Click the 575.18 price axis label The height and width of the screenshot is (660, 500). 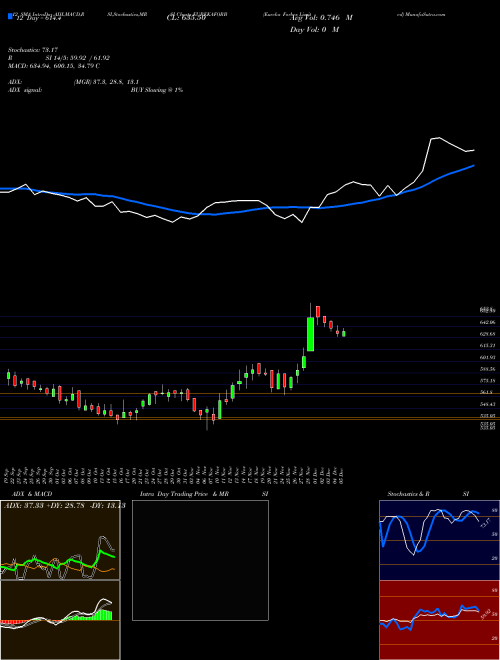click(x=487, y=381)
